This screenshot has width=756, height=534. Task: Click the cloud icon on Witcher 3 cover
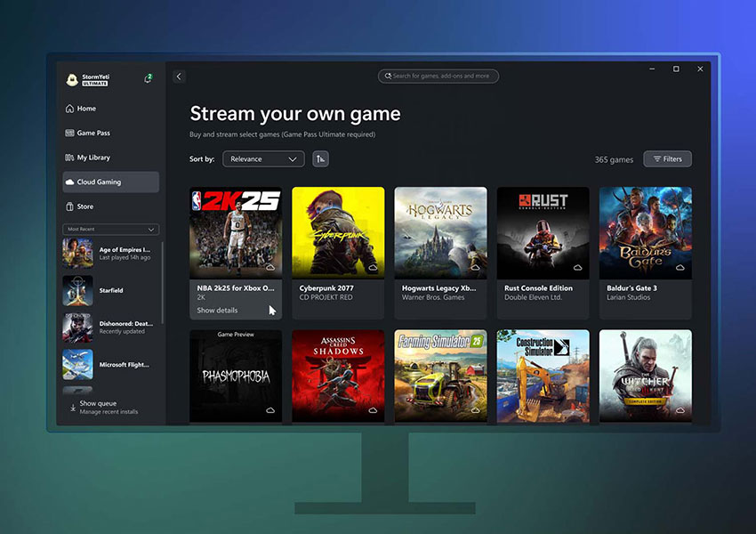point(680,410)
